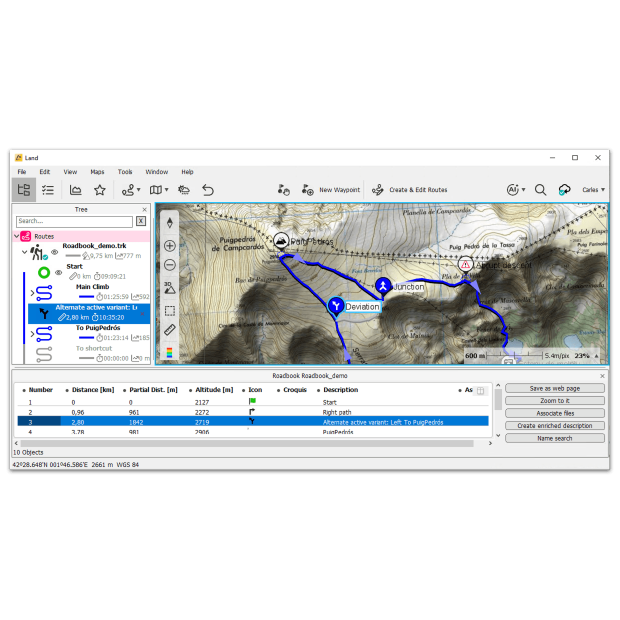Image resolution: width=620 pixels, height=620 pixels.
Task: Open the checklist view toolbar icon
Action: (48, 190)
